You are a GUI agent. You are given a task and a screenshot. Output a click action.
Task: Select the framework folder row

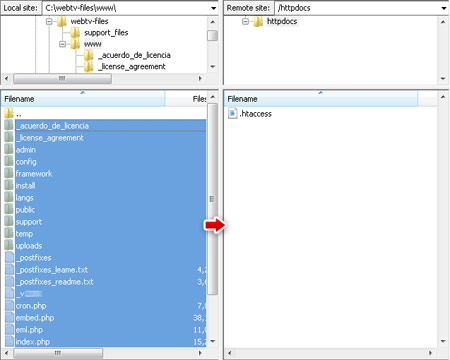click(104, 174)
